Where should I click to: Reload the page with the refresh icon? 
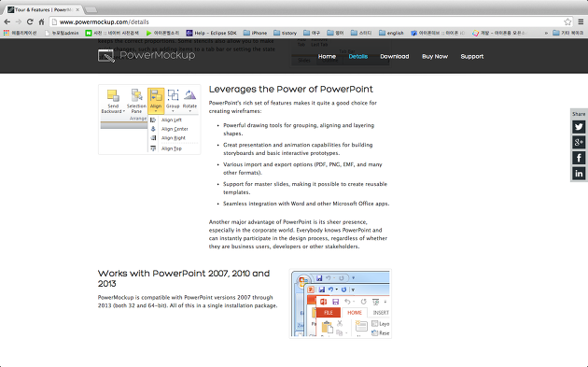pos(30,21)
